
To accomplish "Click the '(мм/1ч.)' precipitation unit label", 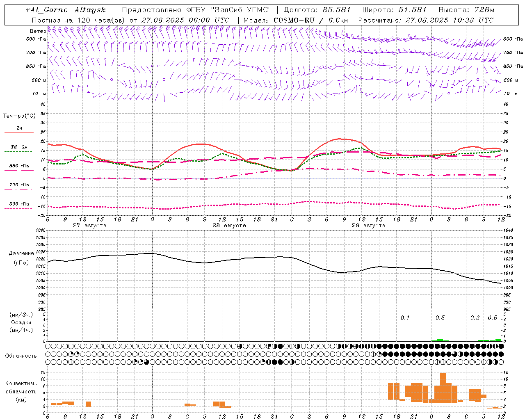I will pos(21,330).
